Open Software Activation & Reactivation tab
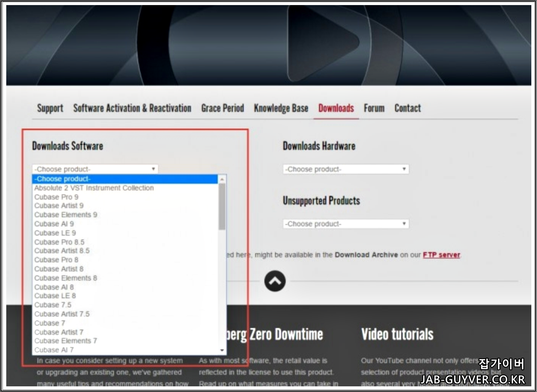 132,108
